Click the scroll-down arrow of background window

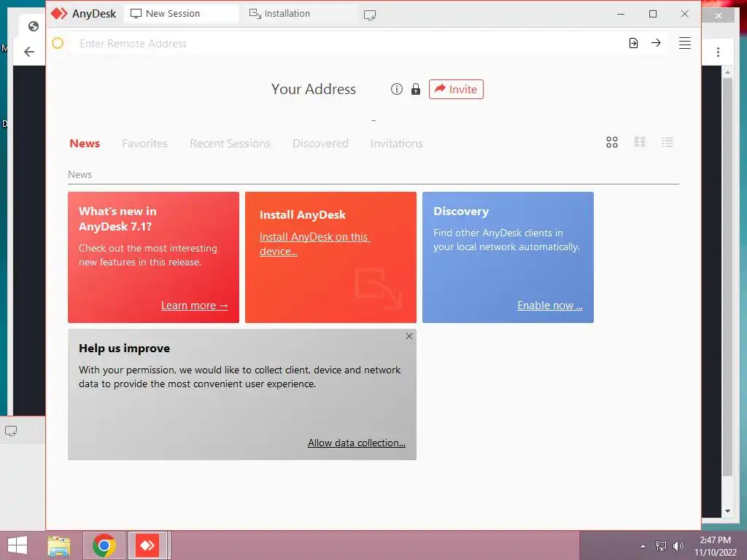pos(727,511)
